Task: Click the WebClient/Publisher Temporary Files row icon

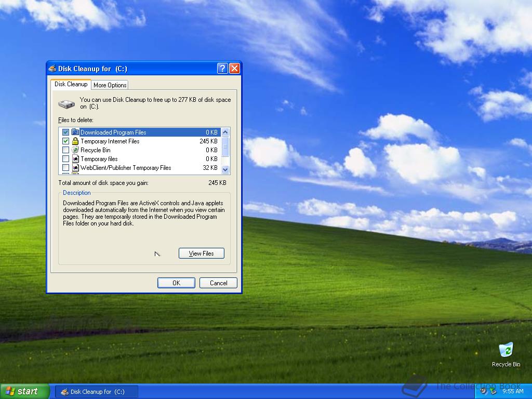Action: [x=75, y=168]
